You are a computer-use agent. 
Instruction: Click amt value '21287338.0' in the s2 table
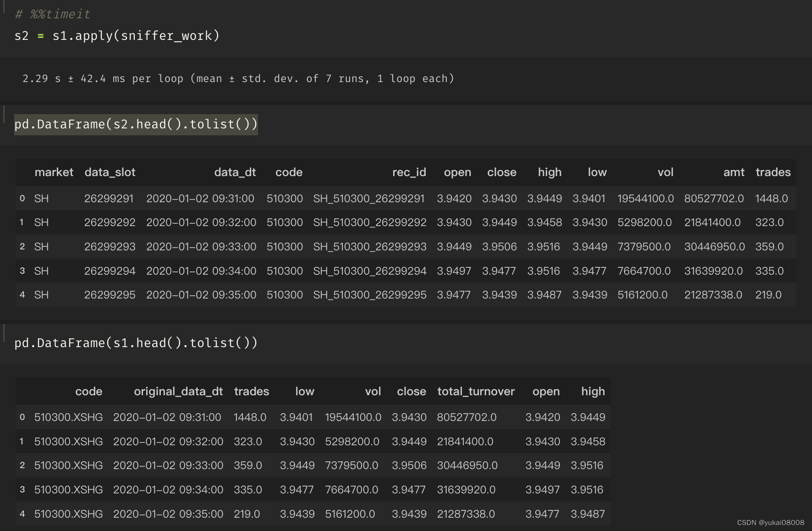(x=713, y=295)
